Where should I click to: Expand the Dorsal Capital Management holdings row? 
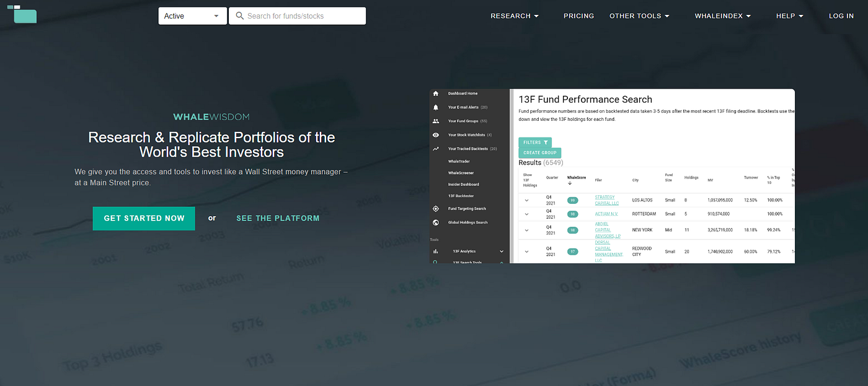click(527, 252)
